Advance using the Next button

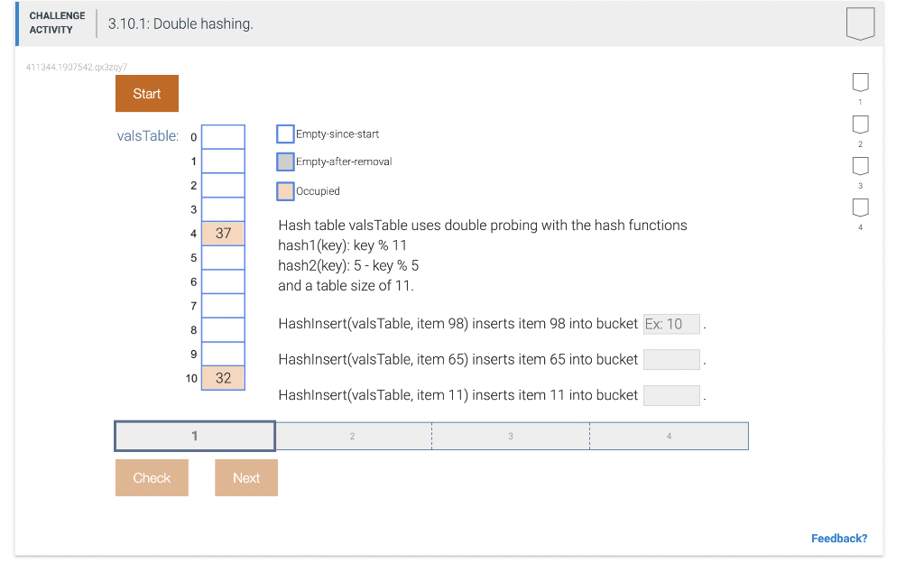(x=245, y=477)
